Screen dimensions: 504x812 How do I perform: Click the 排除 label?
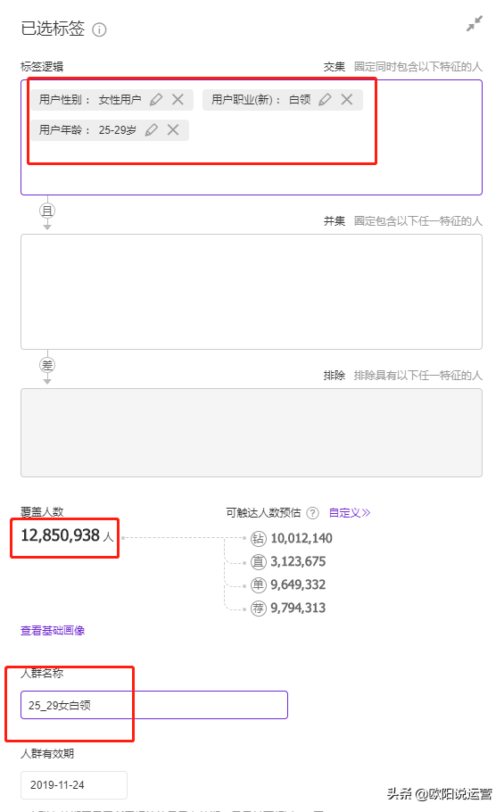pos(335,376)
